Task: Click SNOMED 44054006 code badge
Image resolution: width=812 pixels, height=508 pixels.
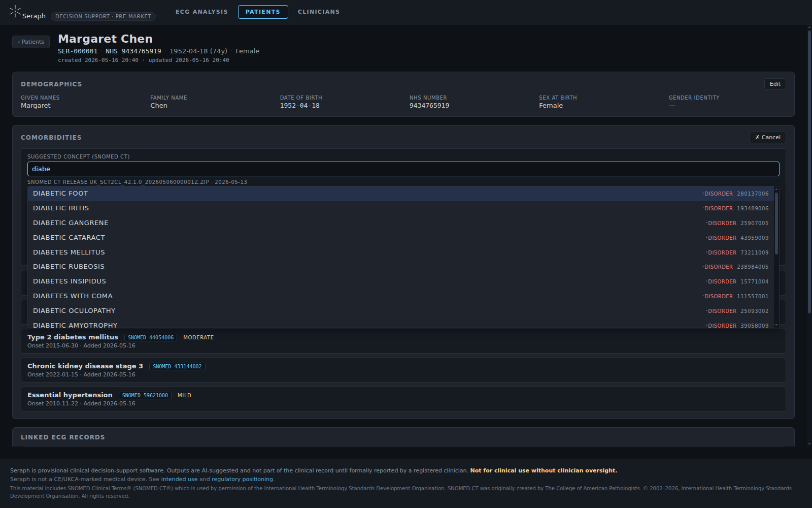Action: pyautogui.click(x=151, y=337)
